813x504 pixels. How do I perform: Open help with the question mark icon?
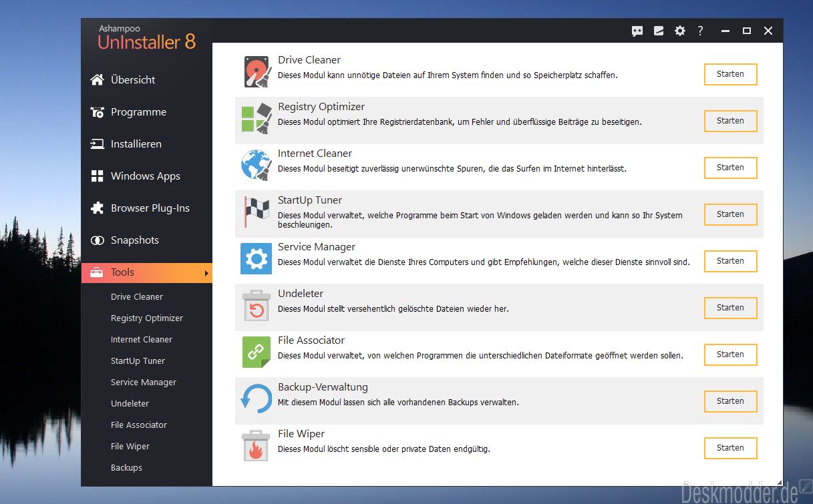700,31
